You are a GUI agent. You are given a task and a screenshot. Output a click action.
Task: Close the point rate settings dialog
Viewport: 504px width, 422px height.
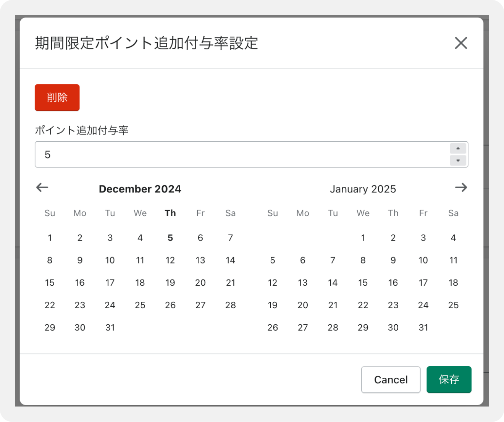[x=461, y=43]
